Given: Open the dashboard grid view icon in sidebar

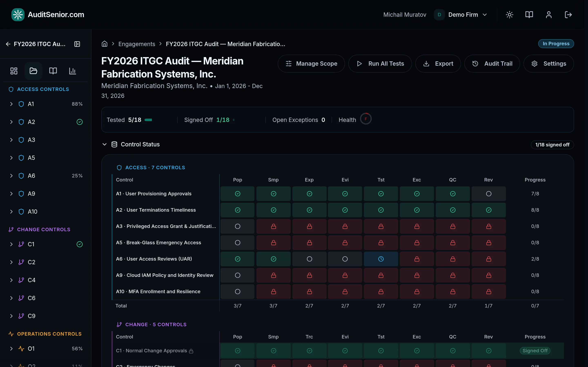Looking at the screenshot, I should 14,71.
